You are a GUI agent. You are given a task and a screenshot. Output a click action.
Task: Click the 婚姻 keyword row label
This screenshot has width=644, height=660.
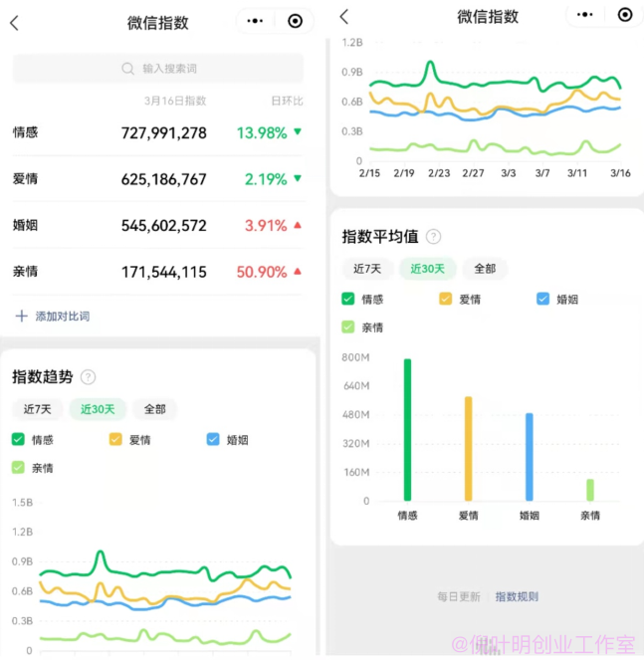point(25,225)
